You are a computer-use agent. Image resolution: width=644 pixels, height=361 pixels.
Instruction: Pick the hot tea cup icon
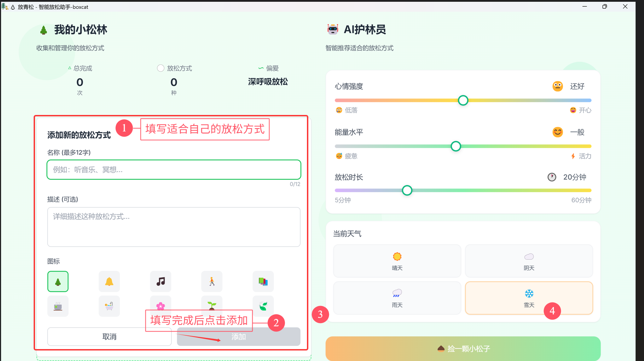point(58,306)
